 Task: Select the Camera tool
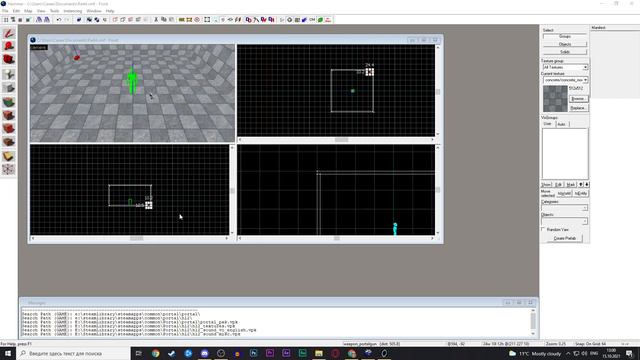9,59
